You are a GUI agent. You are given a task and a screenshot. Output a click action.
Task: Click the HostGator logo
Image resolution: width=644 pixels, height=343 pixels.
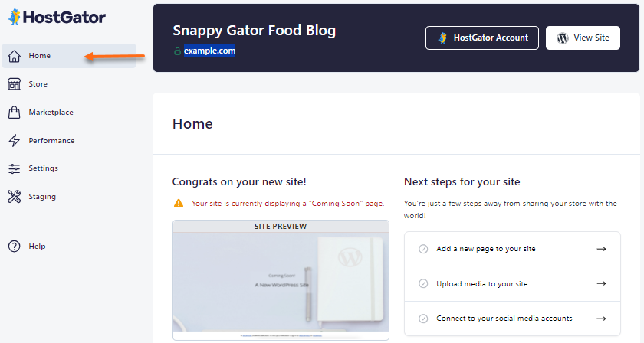[x=57, y=17]
